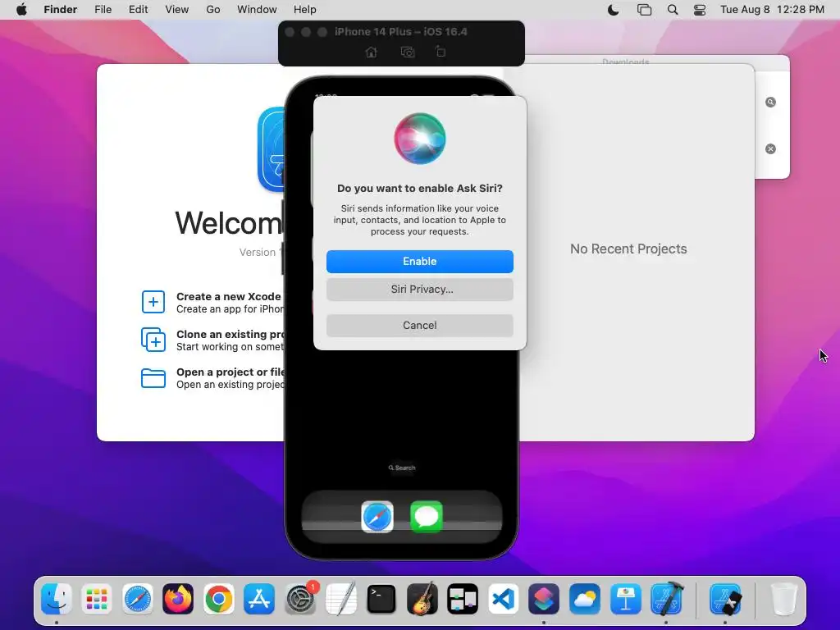Select 'Clone an existing' project option

point(231,340)
